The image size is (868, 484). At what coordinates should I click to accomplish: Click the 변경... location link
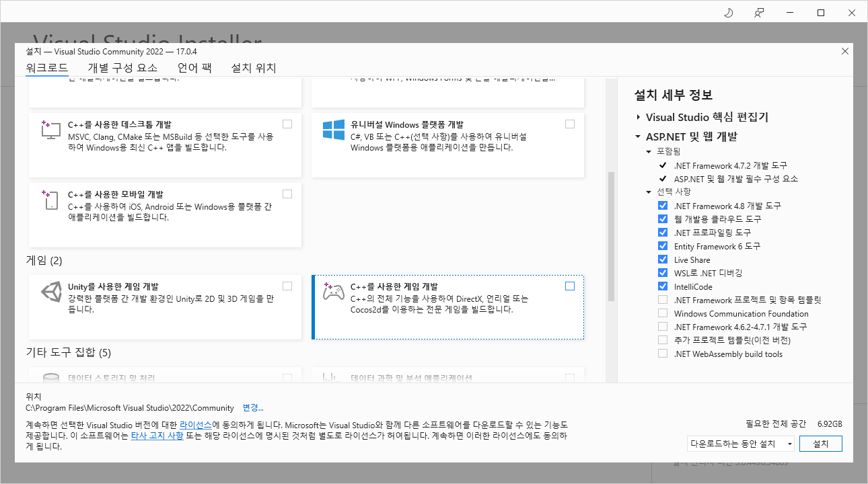pos(253,408)
